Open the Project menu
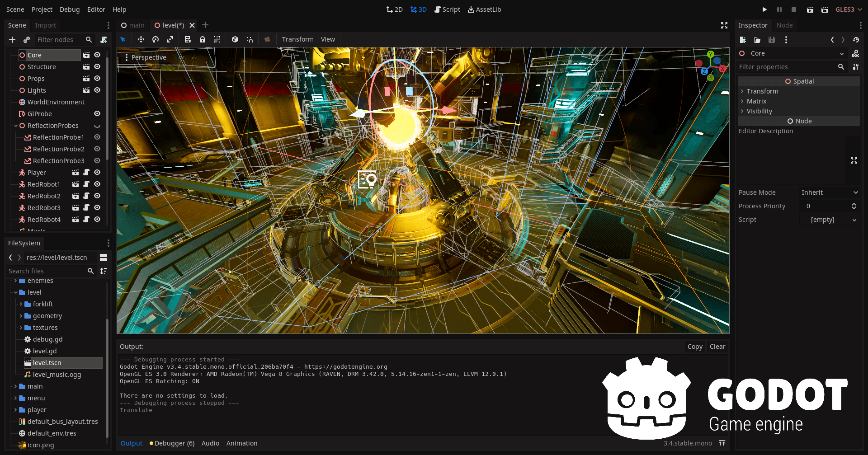The image size is (868, 455). (42, 9)
